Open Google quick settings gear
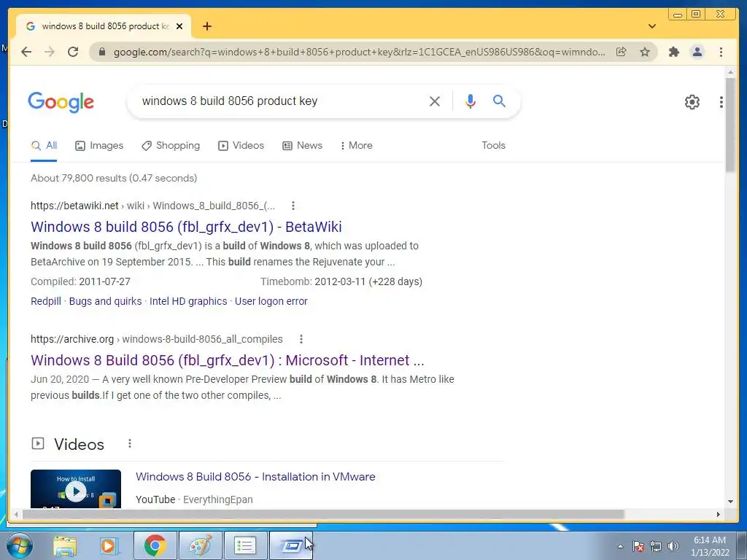 [692, 101]
